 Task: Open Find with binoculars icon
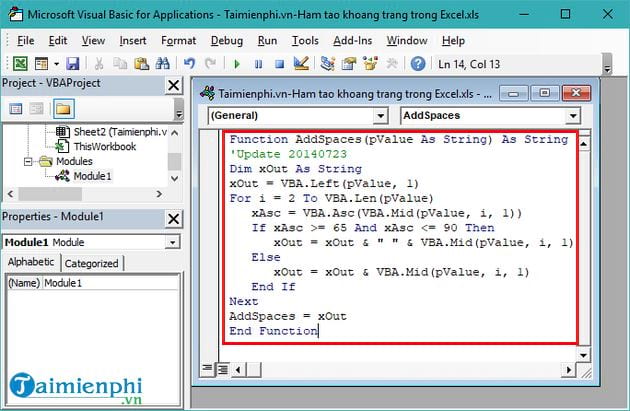[162, 63]
